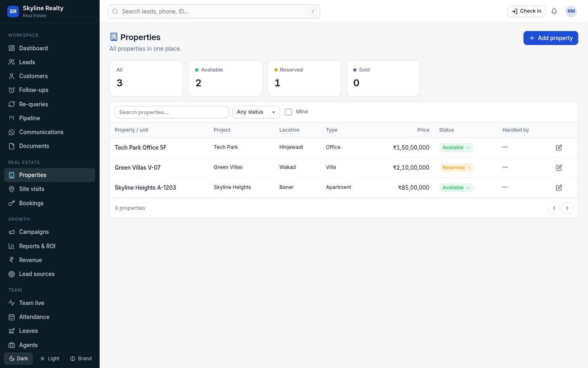Switch to Dark theme
Image resolution: width=588 pixels, height=368 pixels.
[18, 359]
